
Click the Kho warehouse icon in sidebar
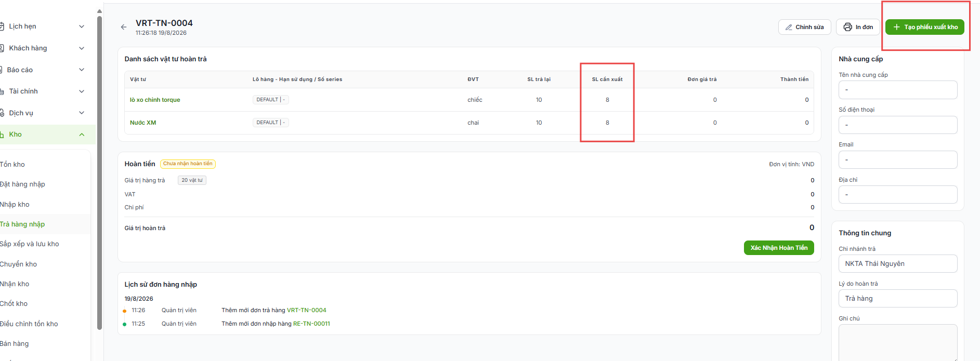(x=2, y=135)
